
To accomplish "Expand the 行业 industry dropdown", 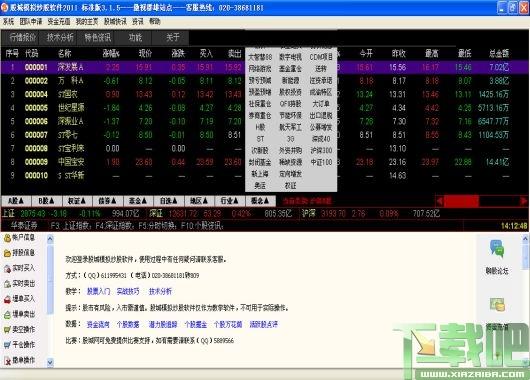I will 230,201.
